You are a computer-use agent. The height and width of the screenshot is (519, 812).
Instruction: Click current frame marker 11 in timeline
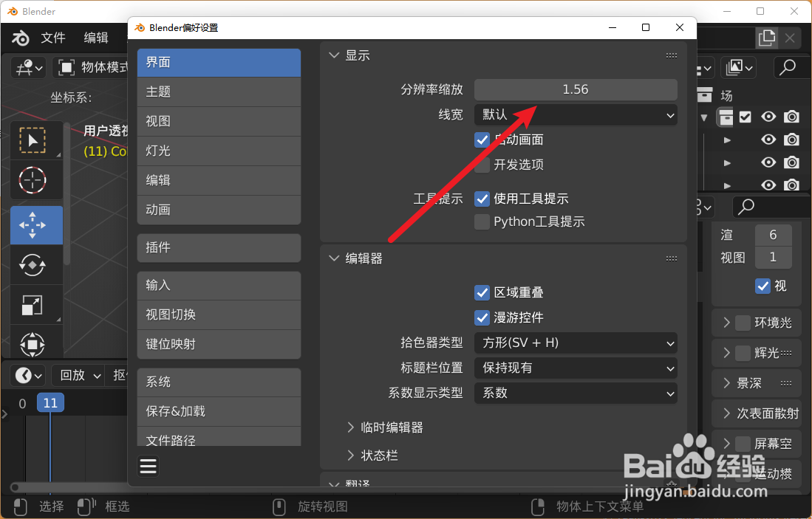(50, 403)
